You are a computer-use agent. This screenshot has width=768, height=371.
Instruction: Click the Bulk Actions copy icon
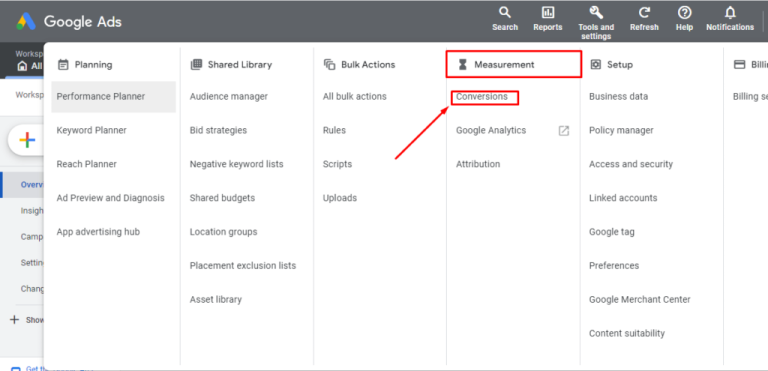329,64
